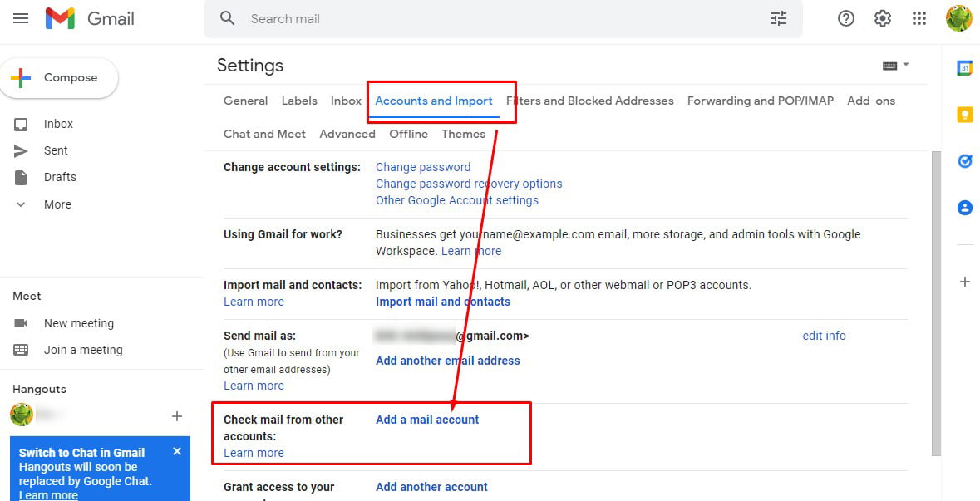Open the Support help icon
This screenshot has height=501, width=980.
[846, 18]
